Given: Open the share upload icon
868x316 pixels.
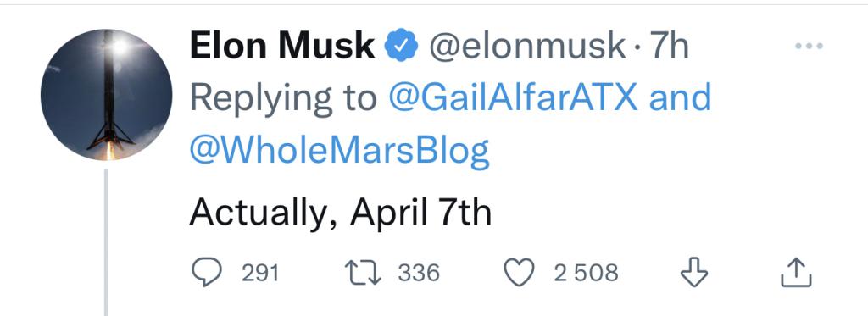Looking at the screenshot, I should [x=796, y=272].
